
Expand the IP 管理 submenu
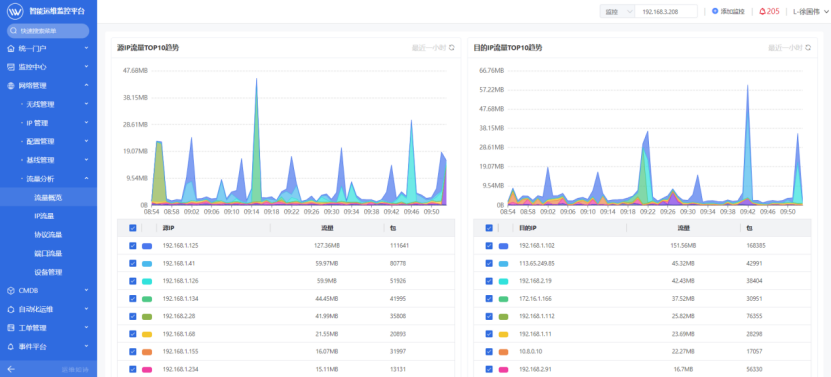(48, 123)
